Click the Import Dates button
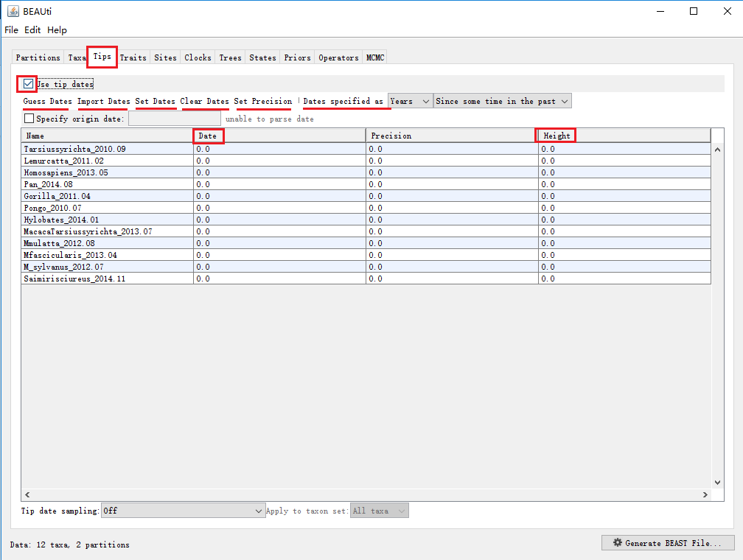The width and height of the screenshot is (743, 560). pyautogui.click(x=103, y=101)
